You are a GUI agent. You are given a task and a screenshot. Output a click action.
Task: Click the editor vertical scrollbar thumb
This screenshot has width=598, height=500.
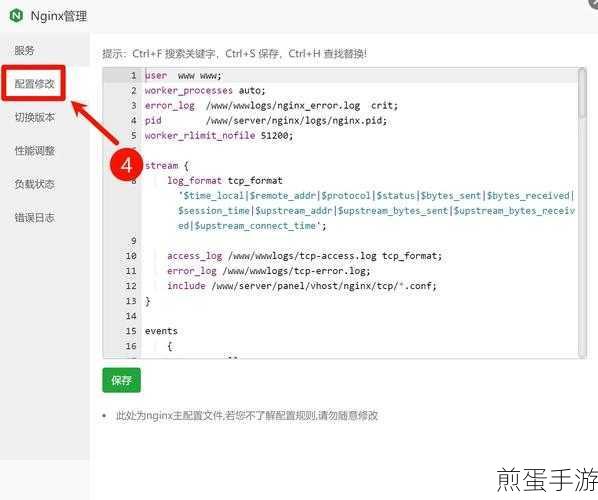click(582, 94)
